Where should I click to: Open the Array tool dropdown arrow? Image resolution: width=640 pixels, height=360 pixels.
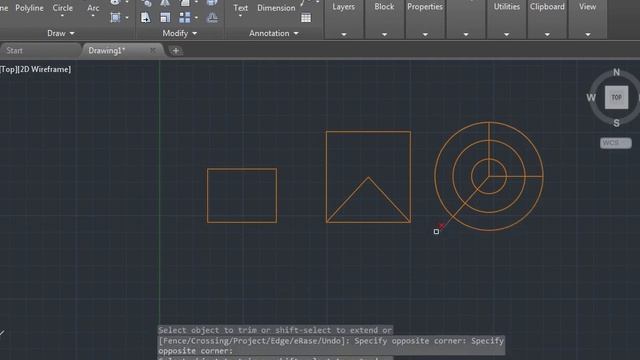[196, 18]
